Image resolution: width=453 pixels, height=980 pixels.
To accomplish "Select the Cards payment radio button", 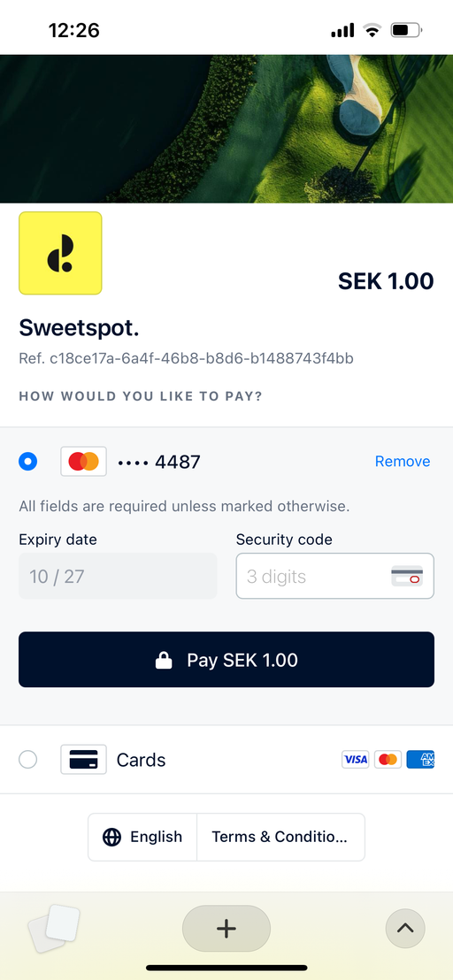I will pos(28,760).
